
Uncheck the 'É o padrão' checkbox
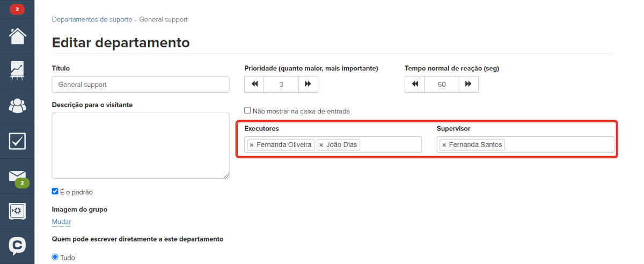pos(55,192)
